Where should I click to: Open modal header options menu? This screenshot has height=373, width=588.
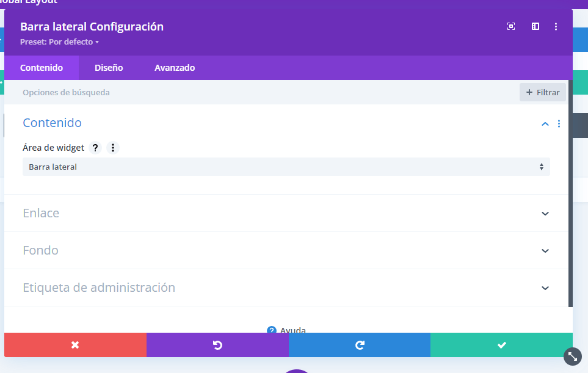(x=556, y=26)
